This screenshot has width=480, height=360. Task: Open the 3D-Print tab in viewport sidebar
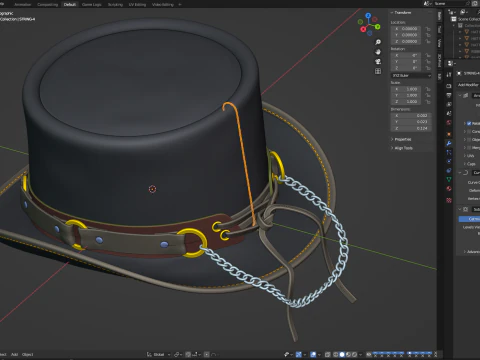tap(440, 60)
